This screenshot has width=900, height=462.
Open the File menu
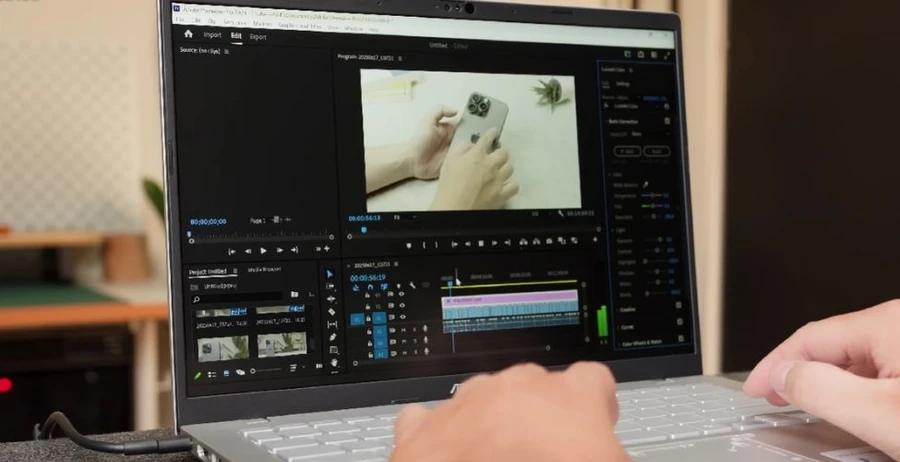tap(180, 20)
